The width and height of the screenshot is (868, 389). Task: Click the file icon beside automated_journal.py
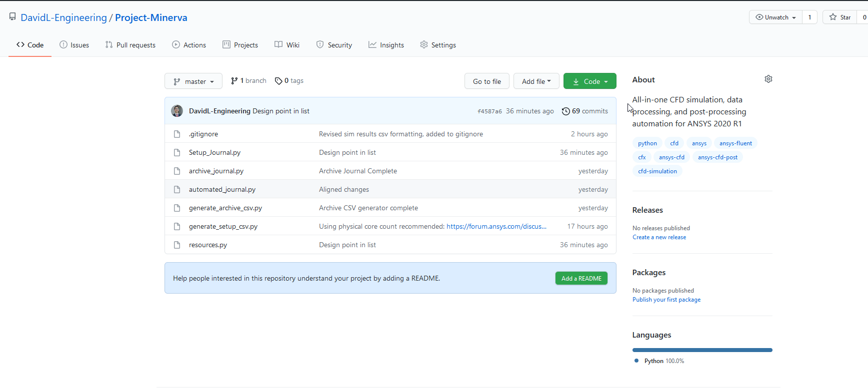(x=177, y=189)
